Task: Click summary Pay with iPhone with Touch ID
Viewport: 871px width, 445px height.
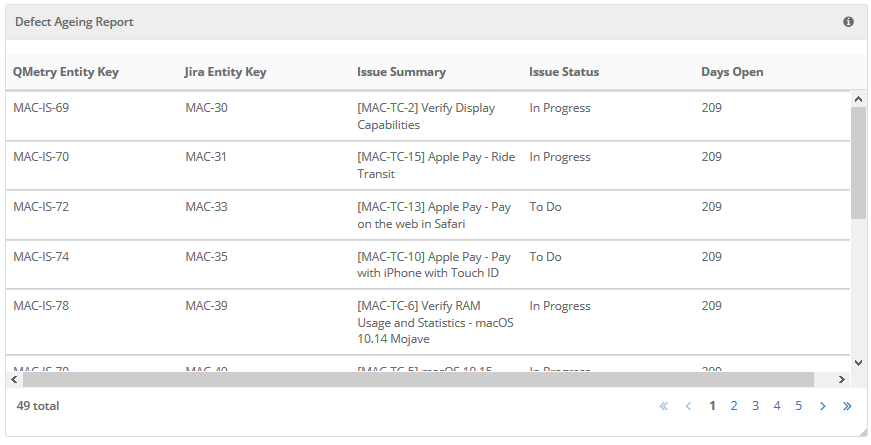Action: (x=434, y=265)
